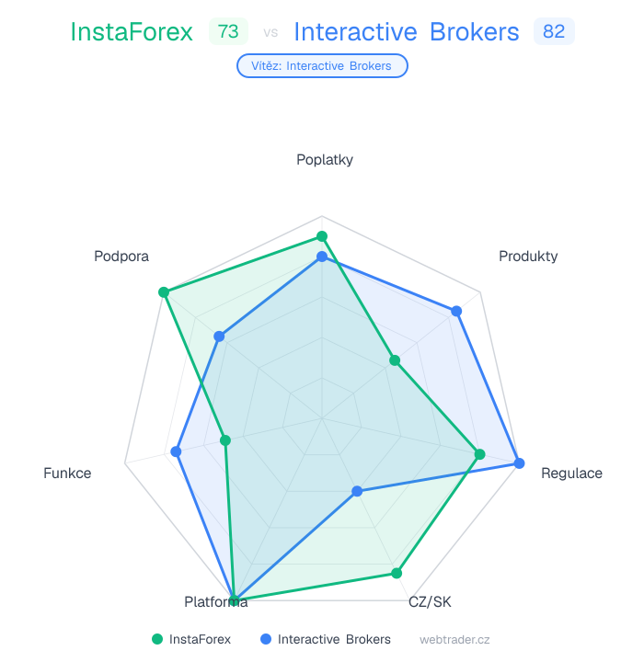Click Interactive Brokers blue point on Produkty axis
The height and width of the screenshot is (662, 644).
(456, 312)
